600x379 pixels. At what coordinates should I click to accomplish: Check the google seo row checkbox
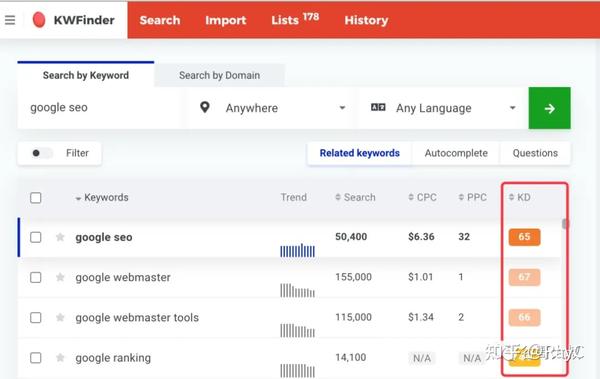[36, 237]
